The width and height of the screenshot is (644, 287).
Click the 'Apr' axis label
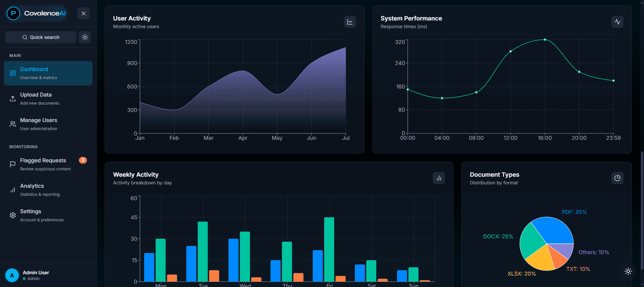coord(243,138)
